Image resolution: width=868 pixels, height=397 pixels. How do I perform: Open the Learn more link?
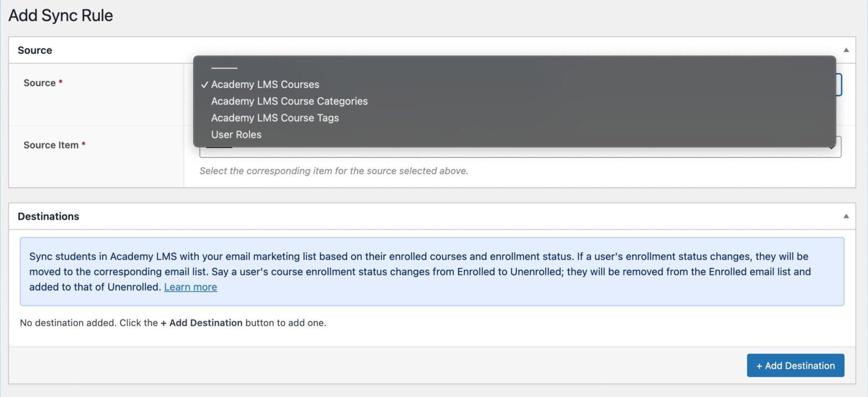(190, 287)
